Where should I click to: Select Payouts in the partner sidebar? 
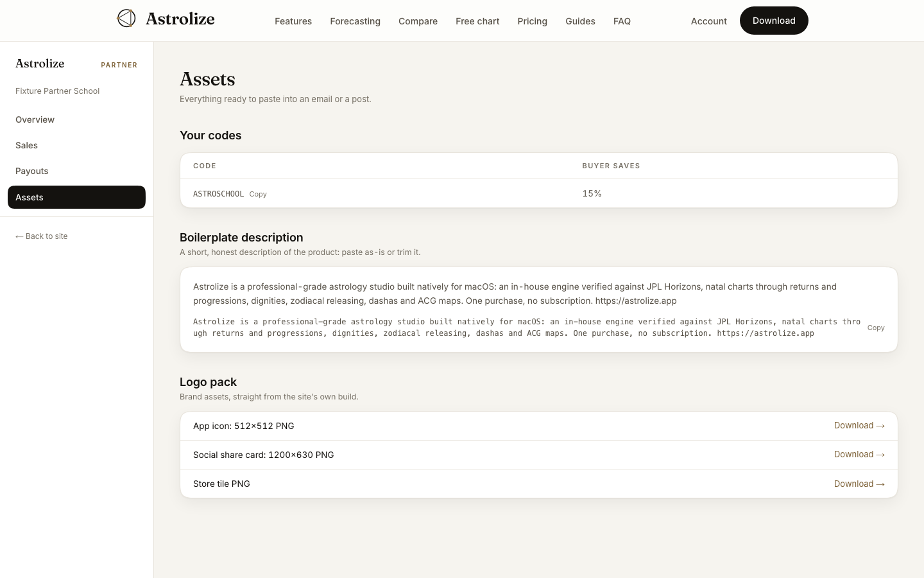[76, 171]
